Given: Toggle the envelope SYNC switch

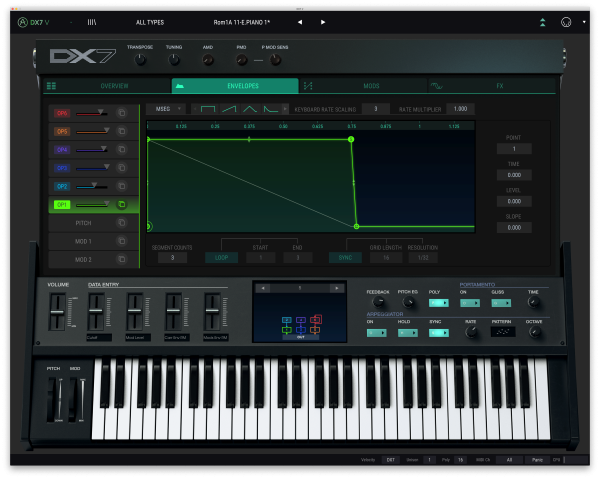Looking at the screenshot, I should tap(344, 257).
